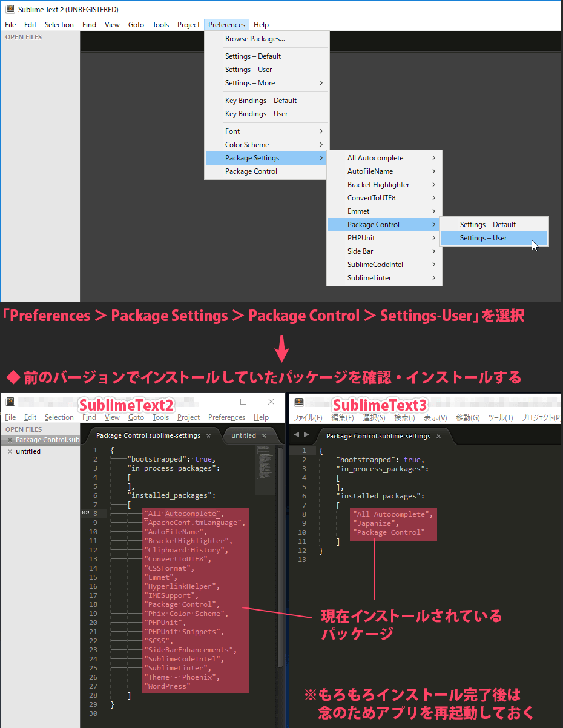Expand the Emmet entry in the package menu
The width and height of the screenshot is (563, 728).
[x=385, y=211]
